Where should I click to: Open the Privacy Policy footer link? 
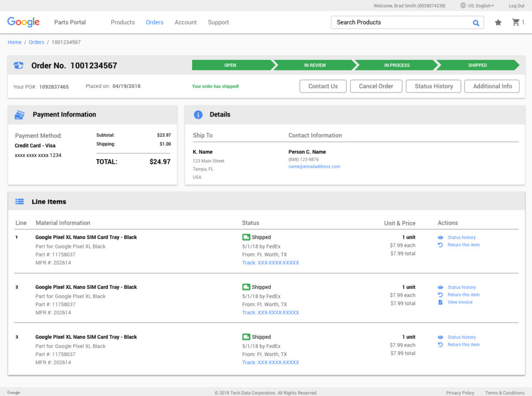460,393
